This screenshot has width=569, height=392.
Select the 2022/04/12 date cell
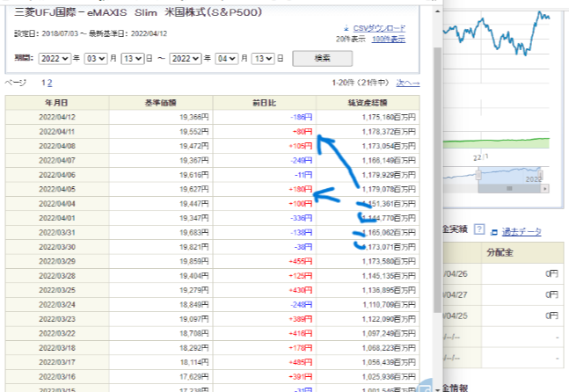point(57,117)
